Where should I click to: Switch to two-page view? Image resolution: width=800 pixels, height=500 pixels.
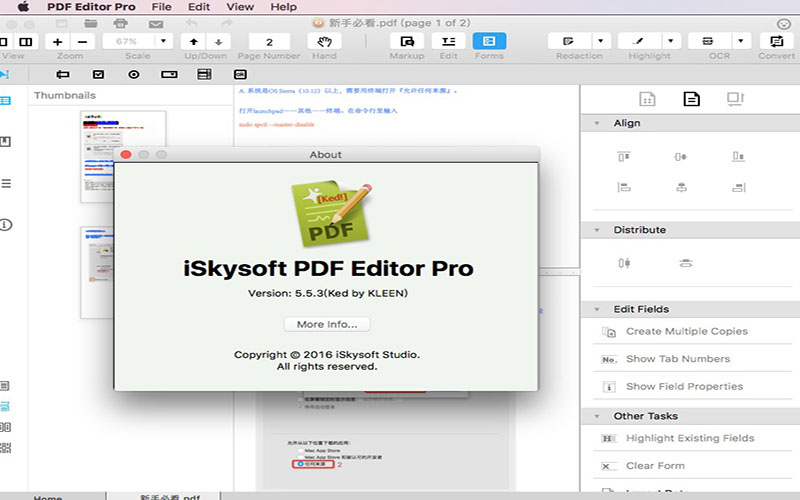pyautogui.click(x=26, y=42)
